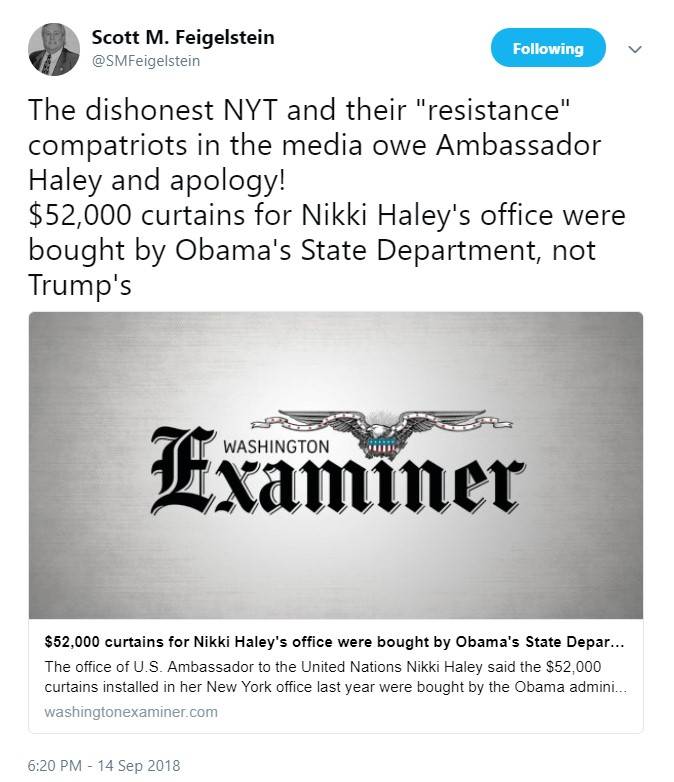Image resolution: width=674 pixels, height=782 pixels.
Task: Open the Washington Examiner card image
Action: click(x=336, y=465)
